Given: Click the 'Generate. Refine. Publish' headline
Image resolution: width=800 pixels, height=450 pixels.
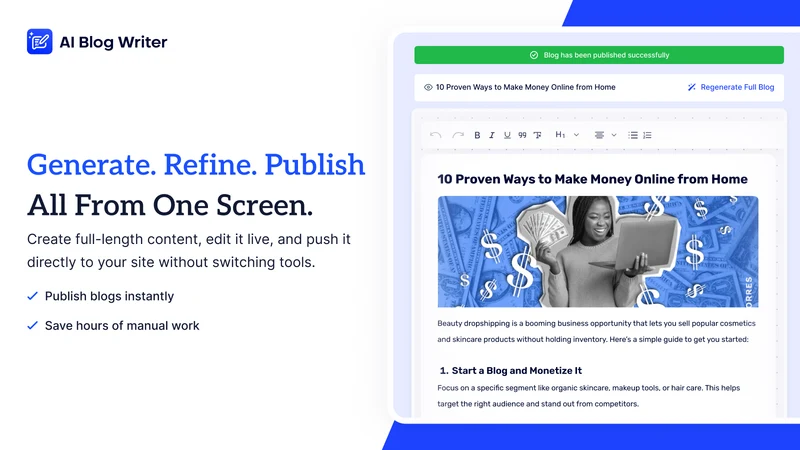Looking at the screenshot, I should [196, 164].
